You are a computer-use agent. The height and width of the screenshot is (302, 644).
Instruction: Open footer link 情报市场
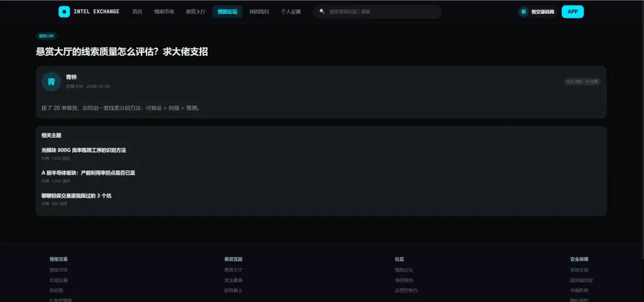(58, 270)
